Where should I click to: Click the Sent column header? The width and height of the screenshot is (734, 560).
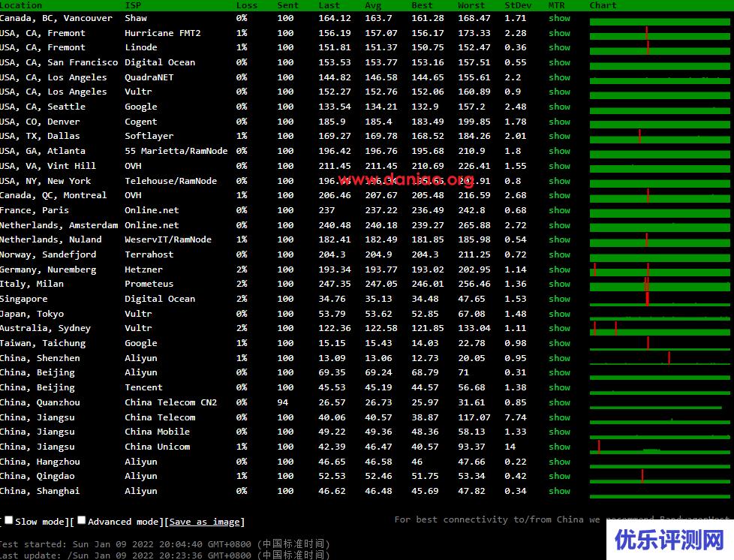(x=288, y=5)
